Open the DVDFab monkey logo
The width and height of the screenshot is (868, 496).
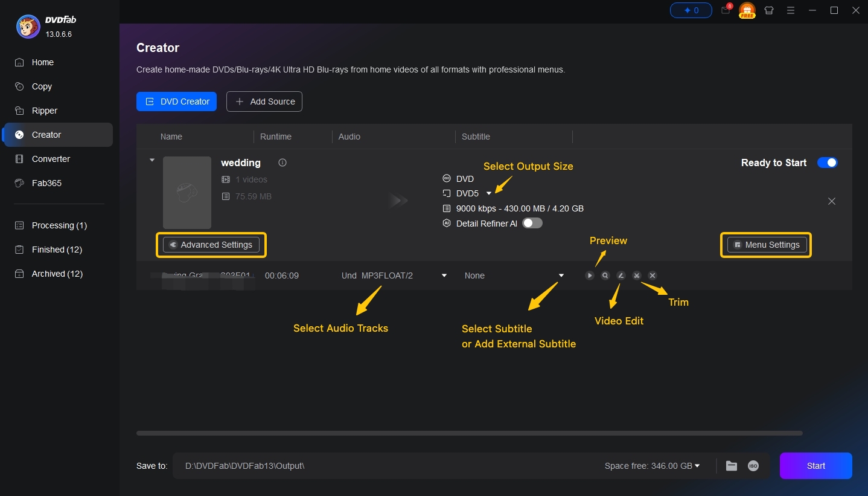tap(28, 27)
